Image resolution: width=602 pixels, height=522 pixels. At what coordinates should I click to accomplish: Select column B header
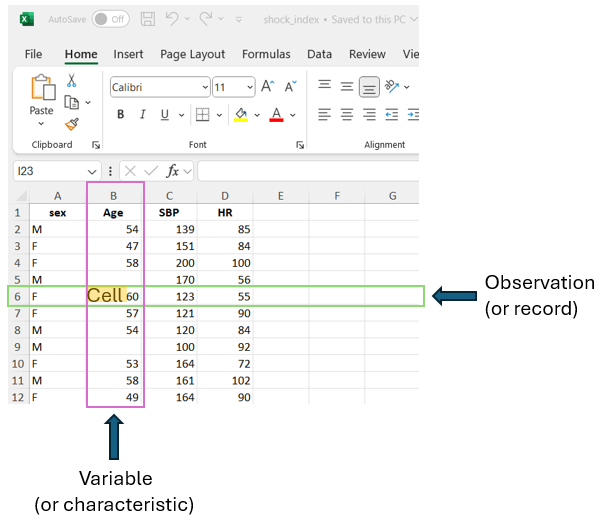tap(115, 195)
